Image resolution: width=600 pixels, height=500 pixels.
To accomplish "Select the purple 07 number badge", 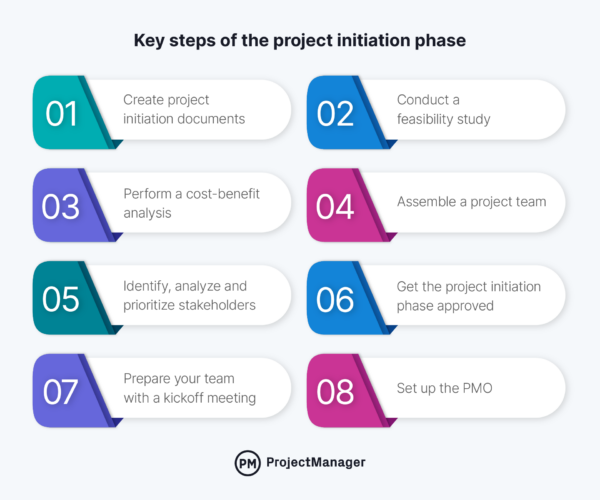I will (x=62, y=391).
